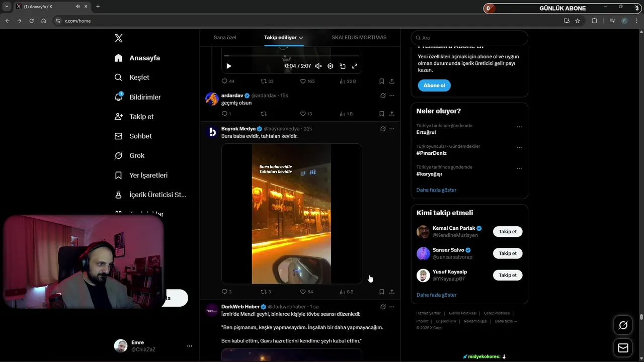Open Sohbet messages
Image resolution: width=644 pixels, height=362 pixels.
(133, 136)
